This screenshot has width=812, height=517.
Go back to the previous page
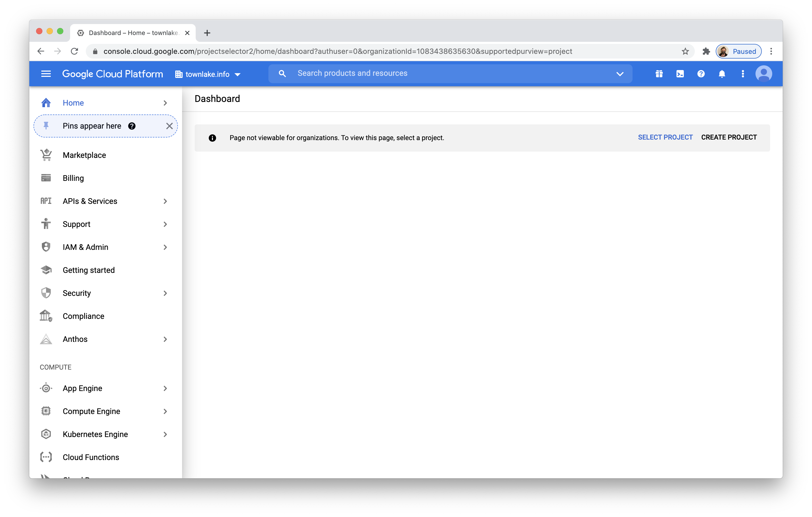[x=41, y=51]
